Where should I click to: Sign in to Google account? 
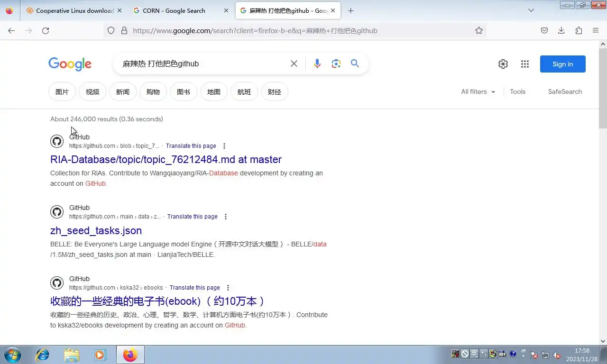[x=562, y=64]
